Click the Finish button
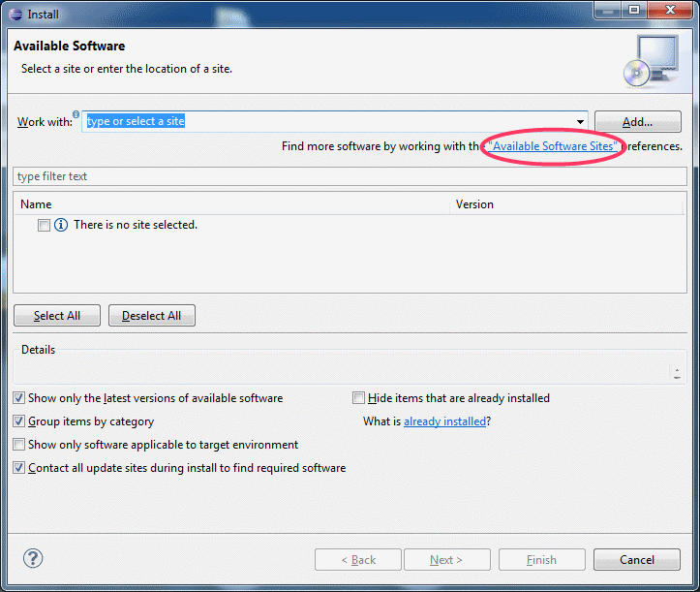 coord(541,559)
